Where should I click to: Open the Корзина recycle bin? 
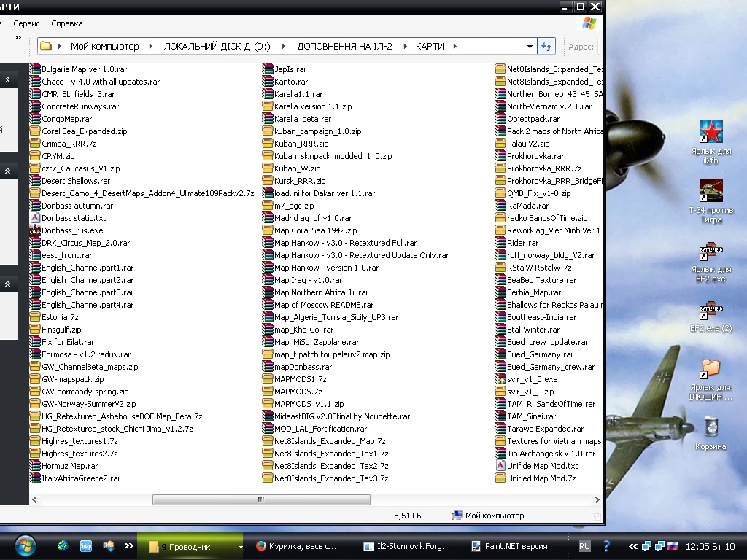pyautogui.click(x=711, y=432)
